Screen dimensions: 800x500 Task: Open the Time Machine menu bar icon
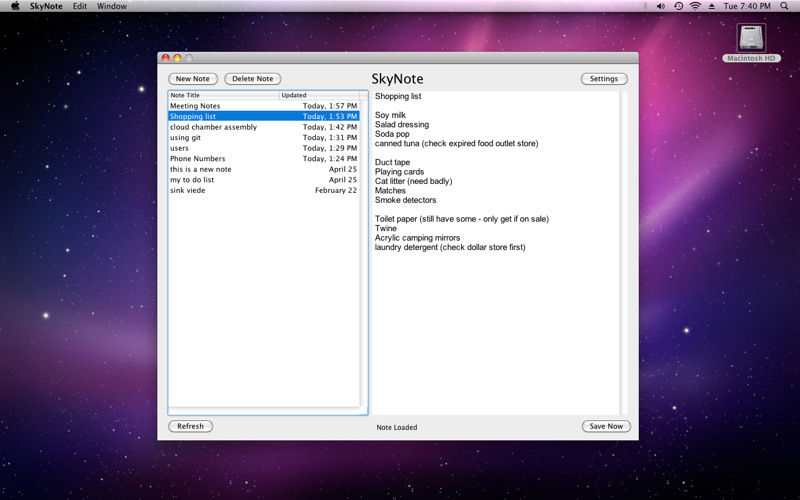coord(678,6)
